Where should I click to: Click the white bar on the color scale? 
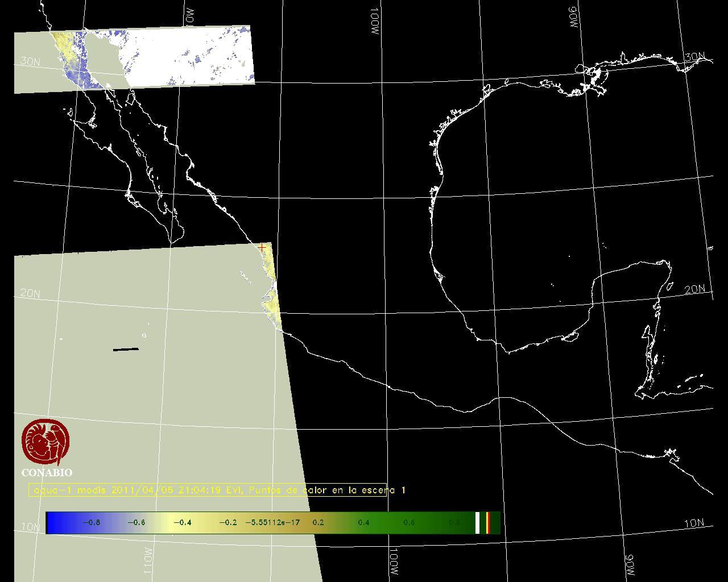pos(478,523)
